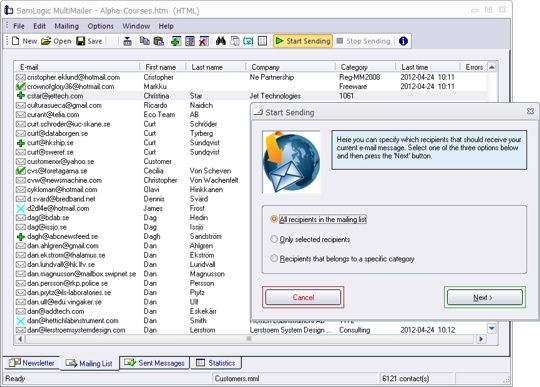Close the Start Sending dialog
This screenshot has height=387, width=540.
click(x=530, y=111)
